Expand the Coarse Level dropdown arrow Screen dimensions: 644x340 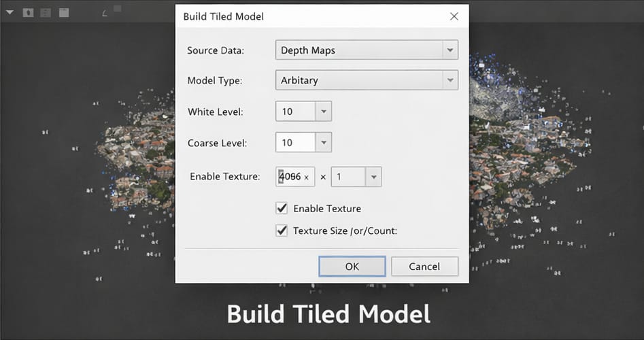click(x=323, y=142)
